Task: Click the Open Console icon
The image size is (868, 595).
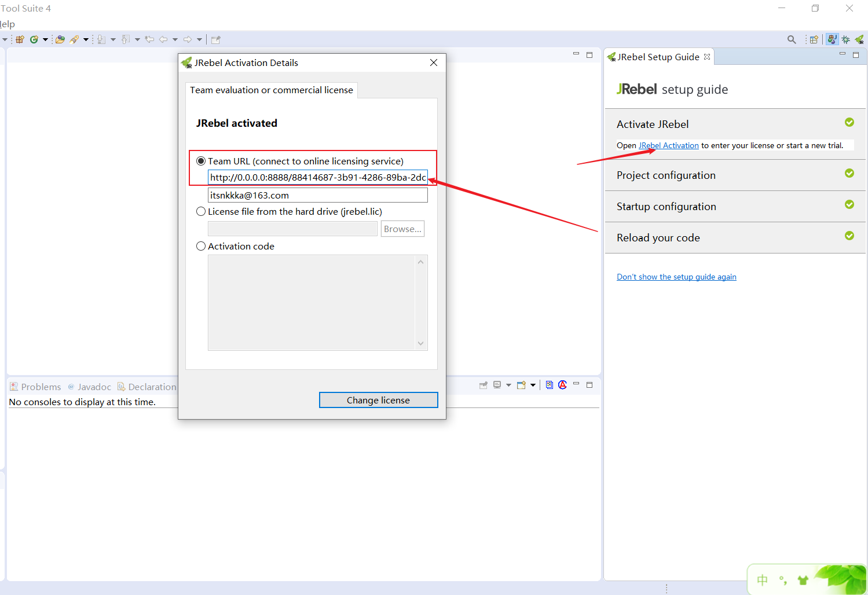Action: [x=521, y=385]
